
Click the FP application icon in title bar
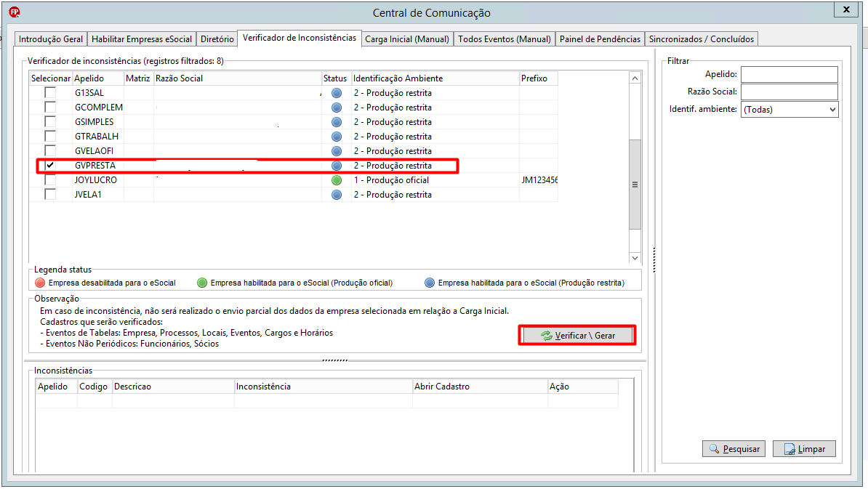[15, 12]
